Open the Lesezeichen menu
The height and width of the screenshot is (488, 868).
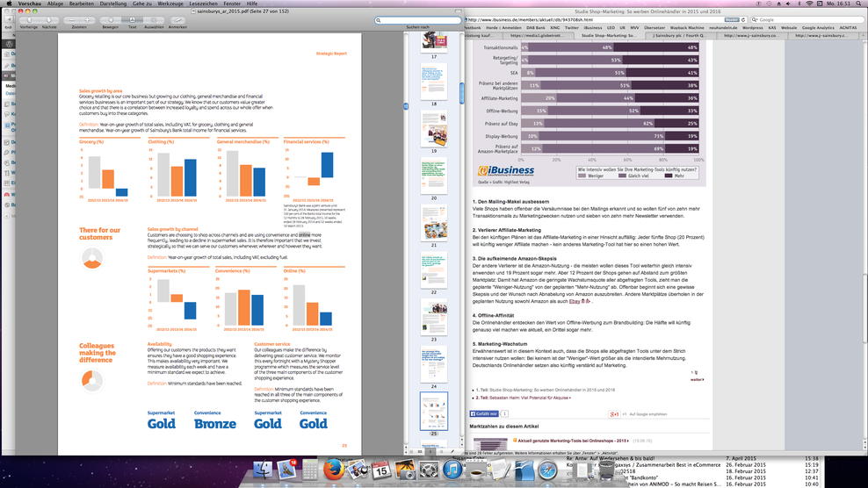coord(203,4)
